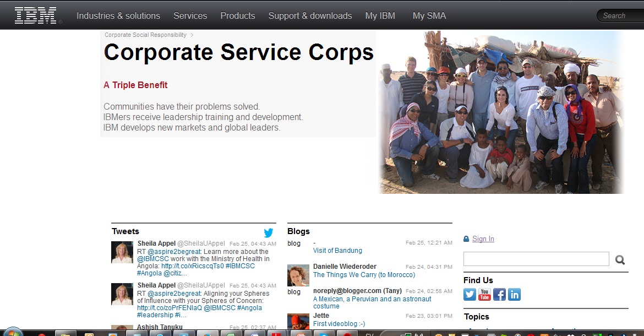Open The Things We Carry (to Morocco) post
This screenshot has width=644, height=336.
(364, 275)
